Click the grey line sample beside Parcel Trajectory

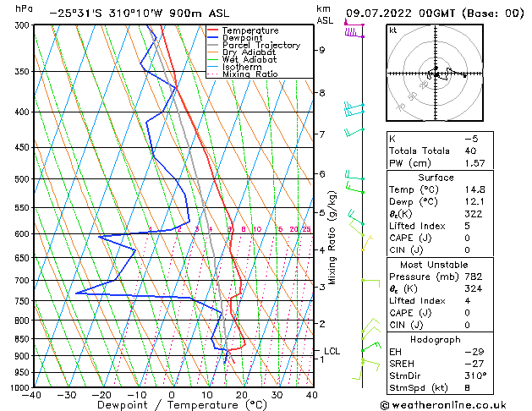coord(212,45)
